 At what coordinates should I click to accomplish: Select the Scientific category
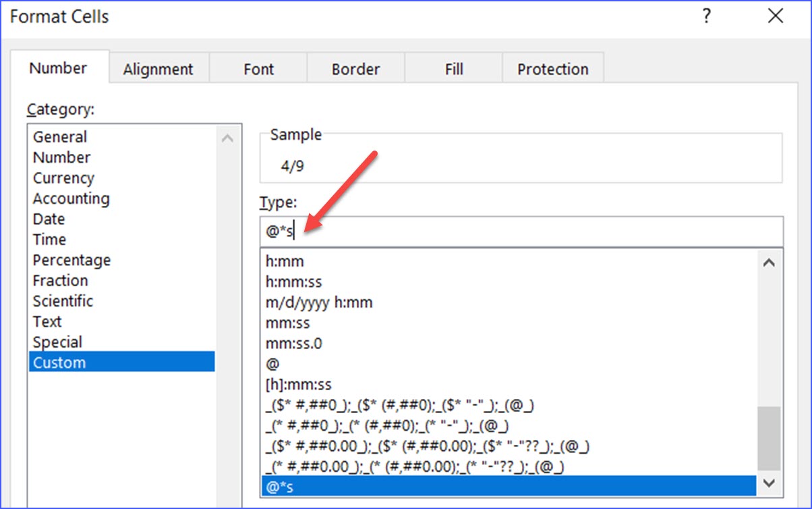click(63, 301)
